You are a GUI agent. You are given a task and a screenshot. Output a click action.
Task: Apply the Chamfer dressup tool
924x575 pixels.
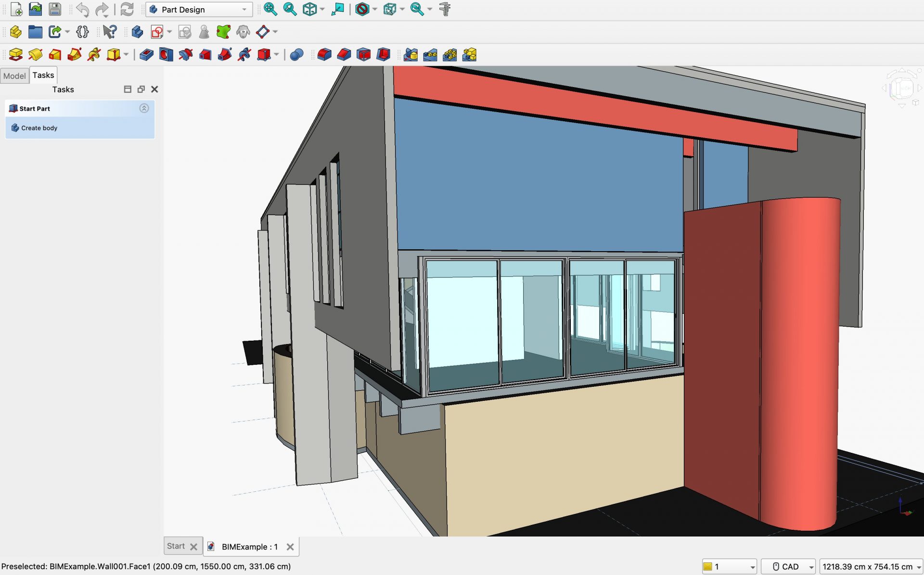coord(344,54)
